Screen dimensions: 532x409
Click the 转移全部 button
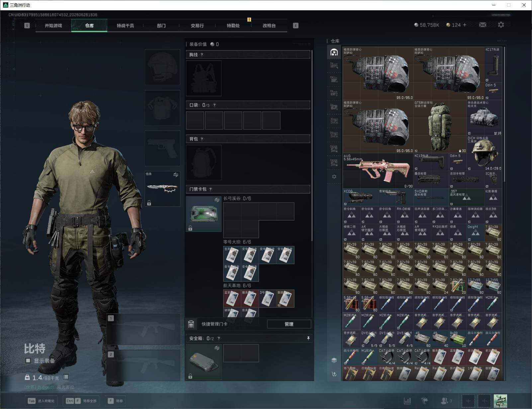(81, 401)
